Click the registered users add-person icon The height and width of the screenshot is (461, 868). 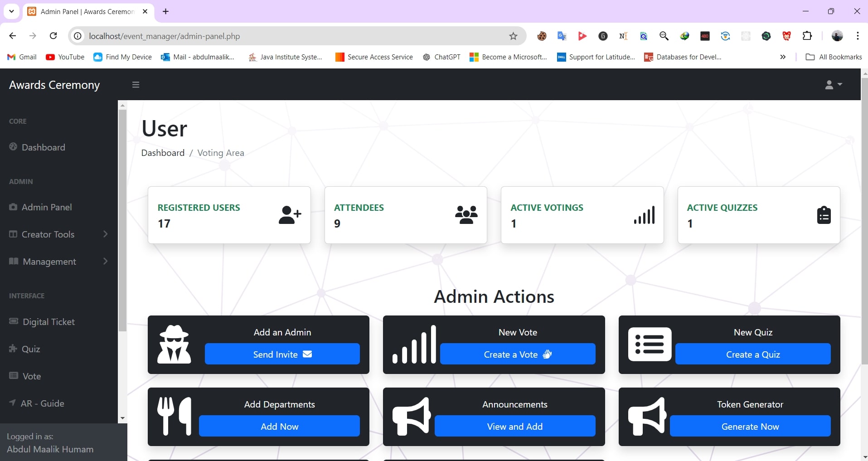(290, 215)
